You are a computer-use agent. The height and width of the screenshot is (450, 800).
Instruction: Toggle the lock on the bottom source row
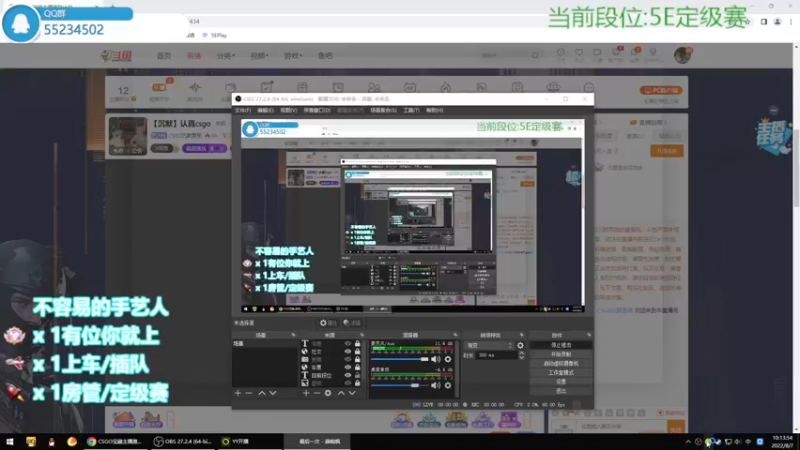(x=357, y=383)
